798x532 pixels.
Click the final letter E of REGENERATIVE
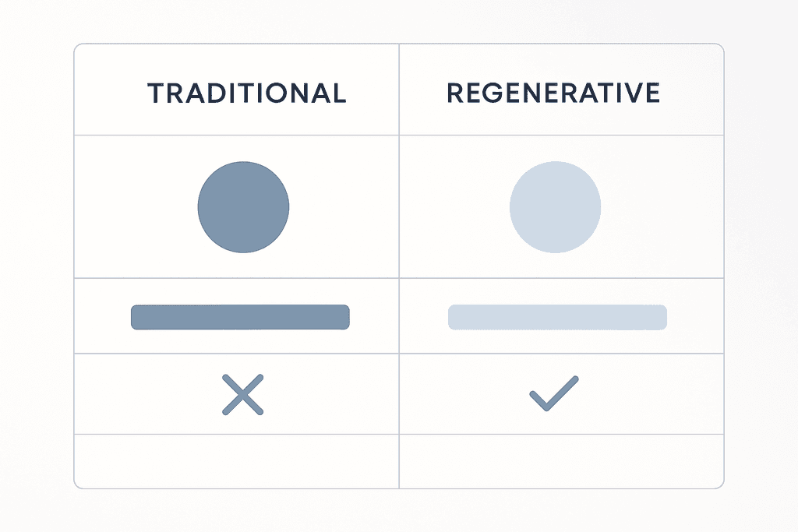pyautogui.click(x=653, y=93)
